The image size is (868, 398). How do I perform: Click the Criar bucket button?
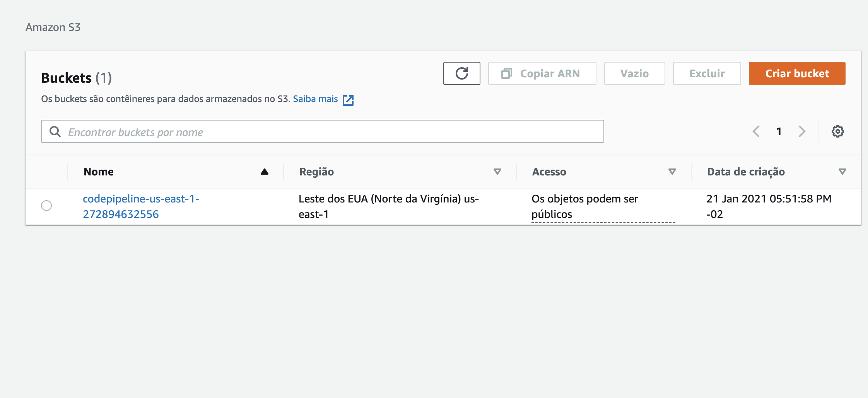pyautogui.click(x=797, y=73)
